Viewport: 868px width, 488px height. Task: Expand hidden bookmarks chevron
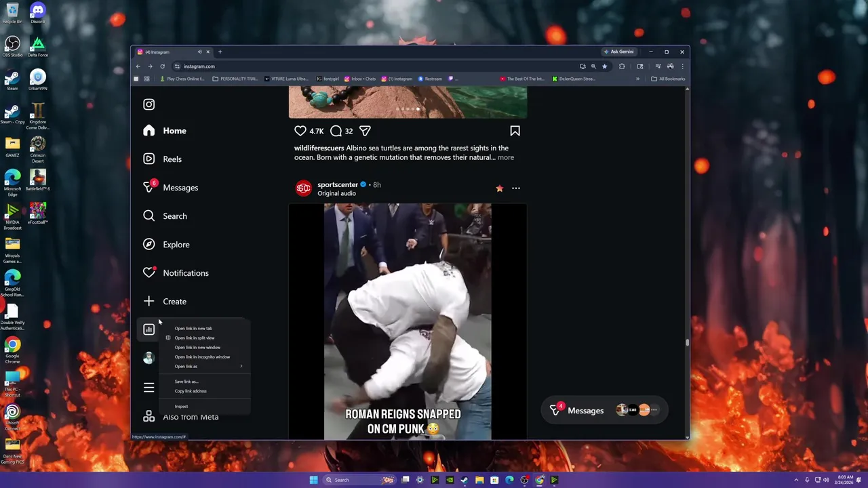point(637,79)
